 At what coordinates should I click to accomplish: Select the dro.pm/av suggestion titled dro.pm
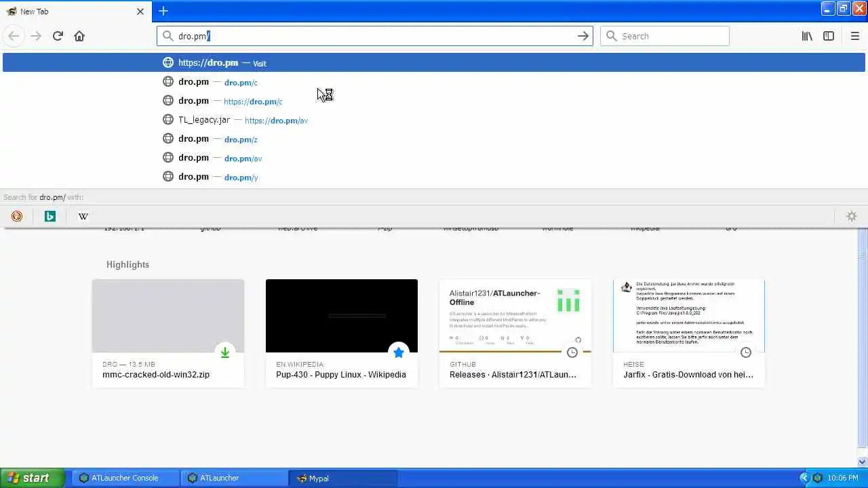434,158
